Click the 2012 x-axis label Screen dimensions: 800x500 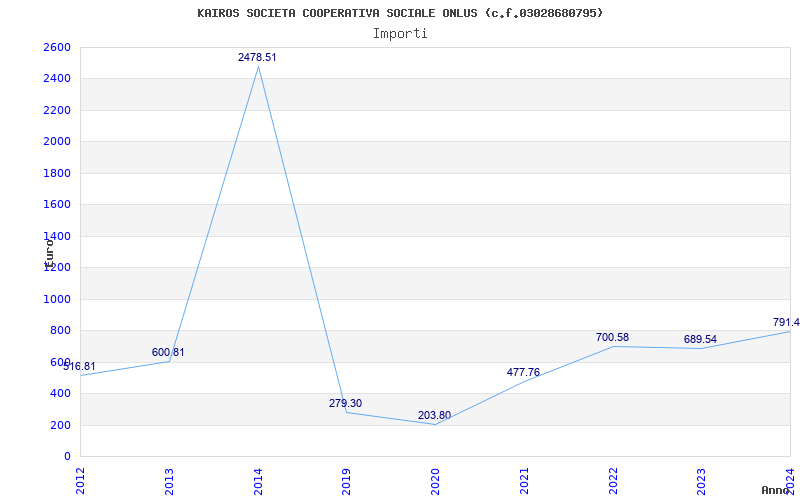point(80,481)
